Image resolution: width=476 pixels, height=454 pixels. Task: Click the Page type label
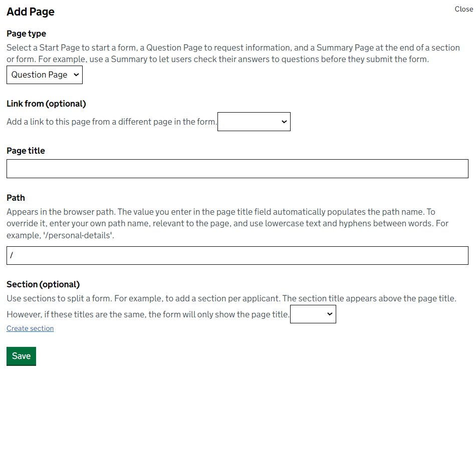point(26,34)
